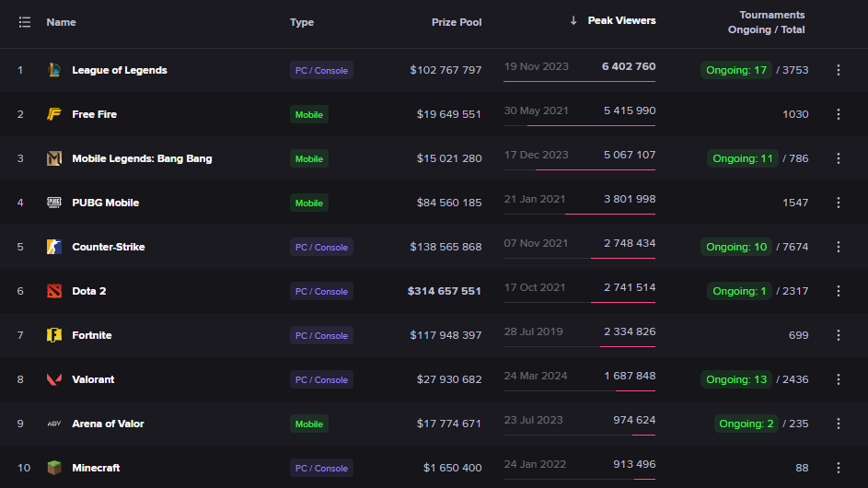Click the Mobile Legends: Bang Bang icon

(x=53, y=158)
